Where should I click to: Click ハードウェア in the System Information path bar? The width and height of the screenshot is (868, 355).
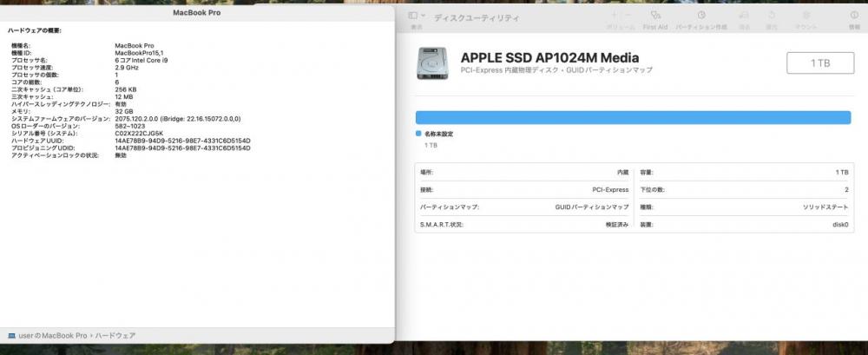click(115, 336)
